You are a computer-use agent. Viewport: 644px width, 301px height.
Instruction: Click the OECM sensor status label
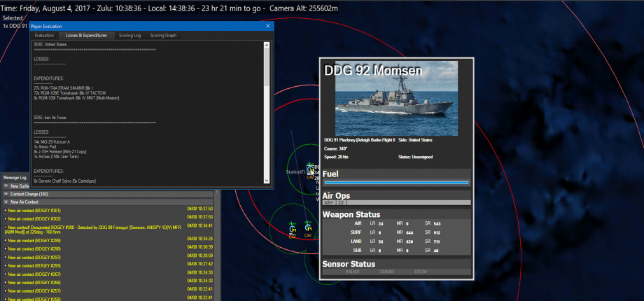pyautogui.click(x=421, y=272)
